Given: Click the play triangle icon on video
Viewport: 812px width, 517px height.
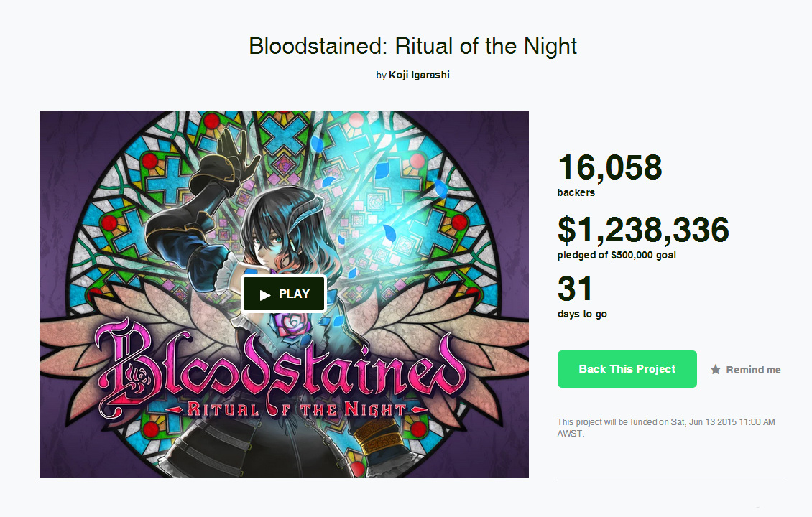Looking at the screenshot, I should 265,294.
